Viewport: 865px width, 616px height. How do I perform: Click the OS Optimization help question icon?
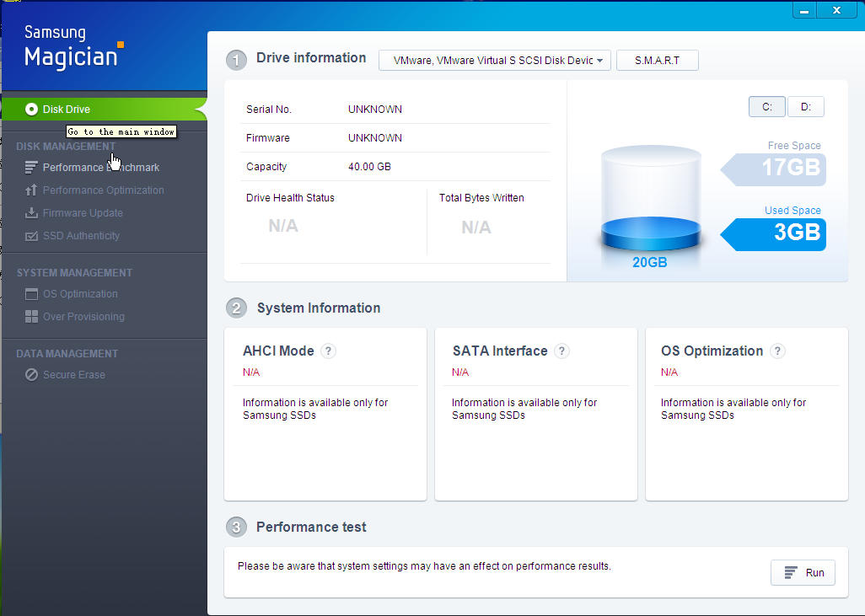click(777, 351)
